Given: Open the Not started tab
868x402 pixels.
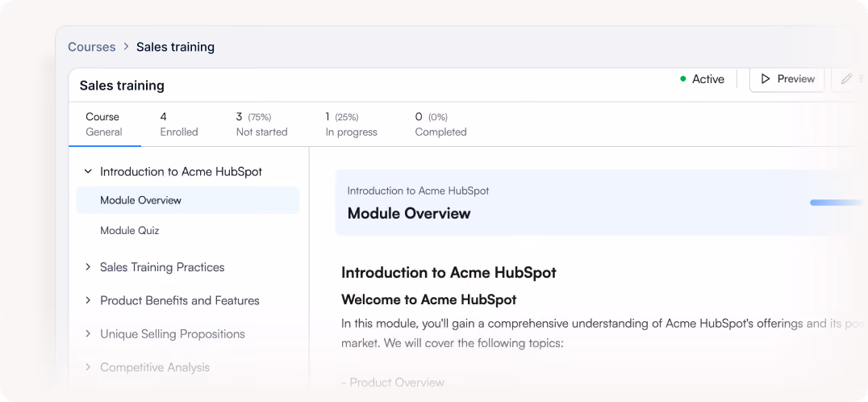Looking at the screenshot, I should (x=262, y=124).
